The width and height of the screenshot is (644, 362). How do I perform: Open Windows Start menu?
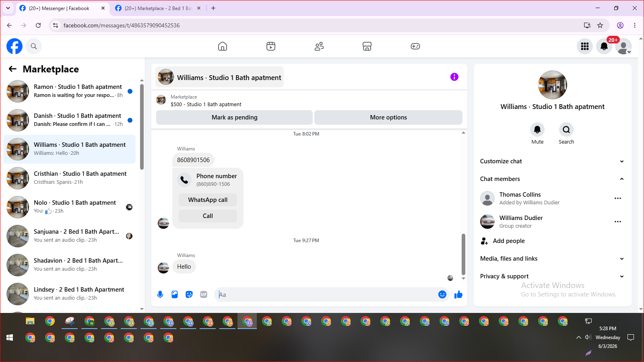(10, 337)
